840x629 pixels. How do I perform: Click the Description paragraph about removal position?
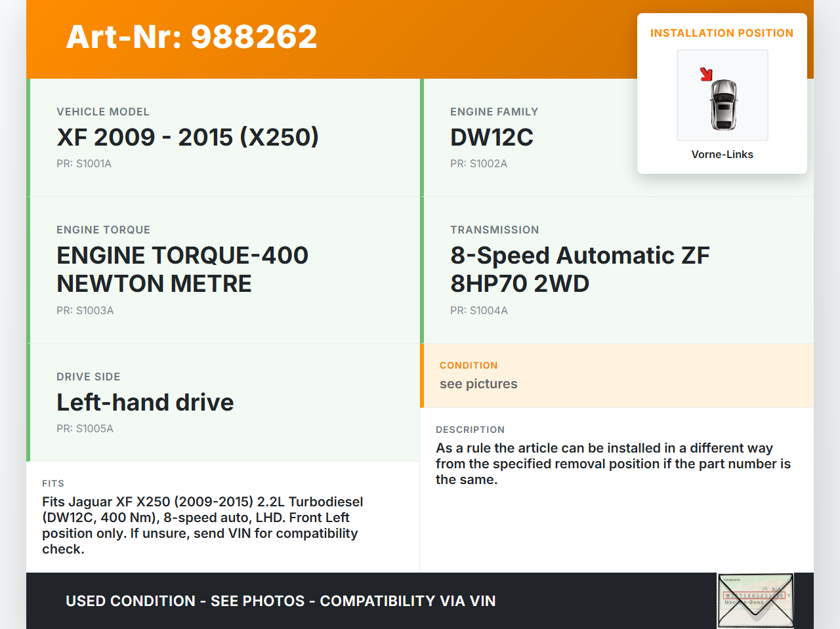point(613,464)
